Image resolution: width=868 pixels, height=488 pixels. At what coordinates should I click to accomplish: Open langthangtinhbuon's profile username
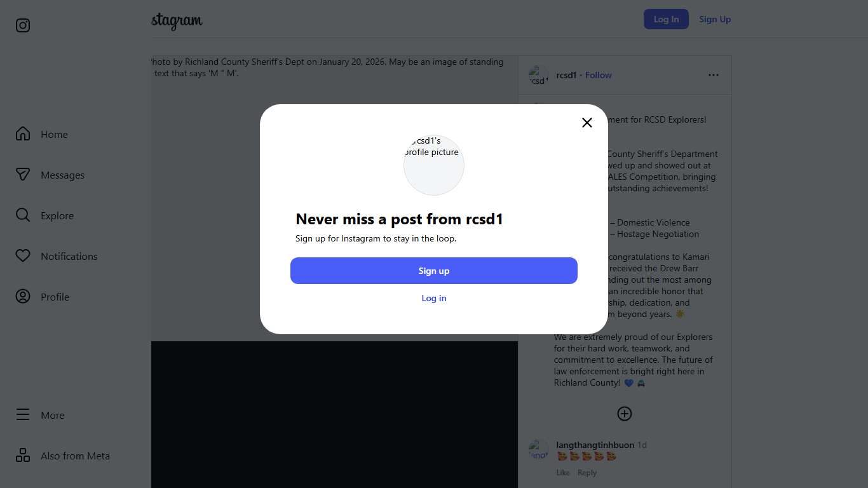coord(595,445)
